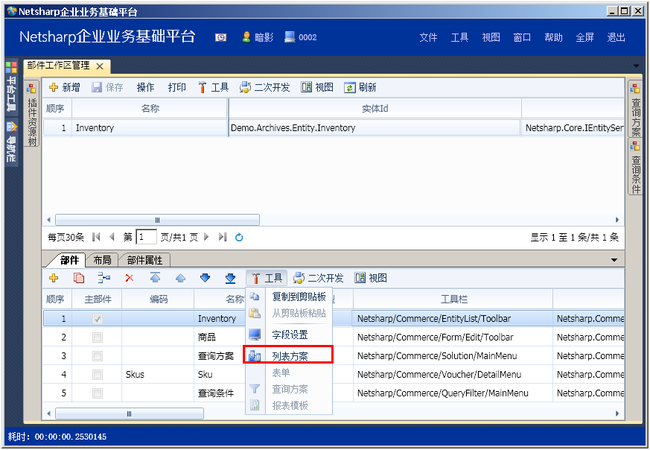Go to the previous page of the upper grid

pyautogui.click(x=112, y=237)
